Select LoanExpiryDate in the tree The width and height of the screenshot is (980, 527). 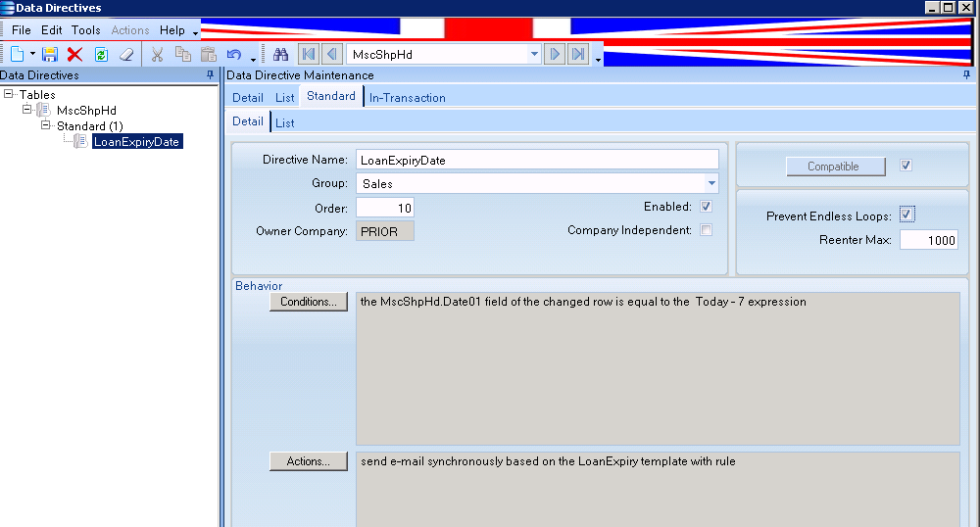[x=137, y=142]
